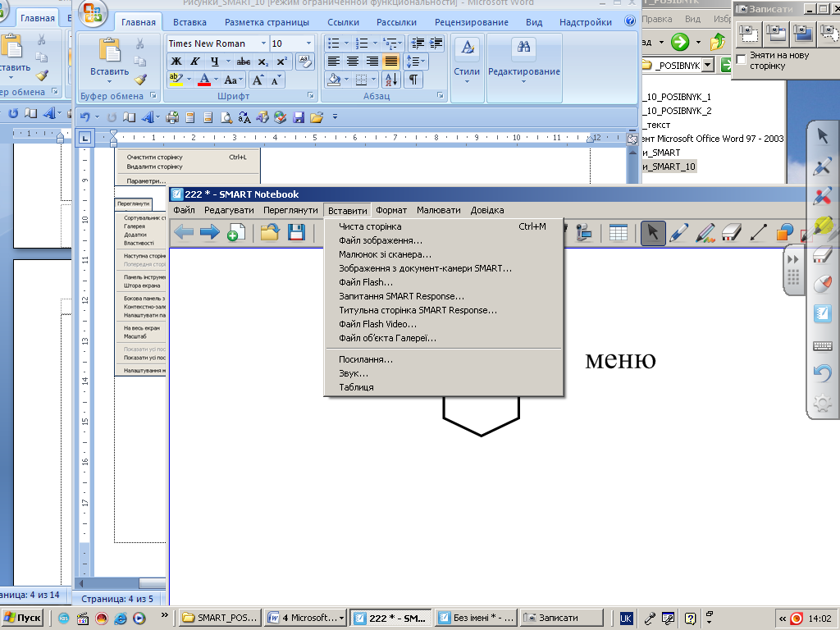Open the Редактирование editing dropdown

(x=524, y=62)
